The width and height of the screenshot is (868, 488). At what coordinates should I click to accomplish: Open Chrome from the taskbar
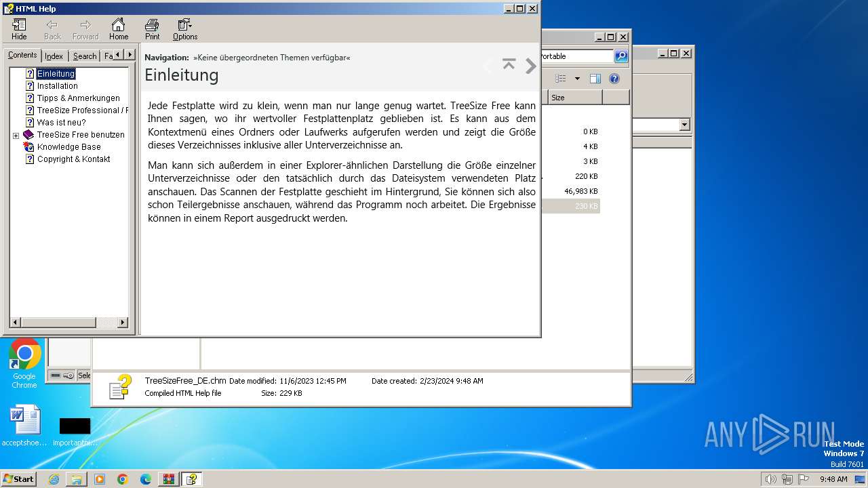(123, 479)
